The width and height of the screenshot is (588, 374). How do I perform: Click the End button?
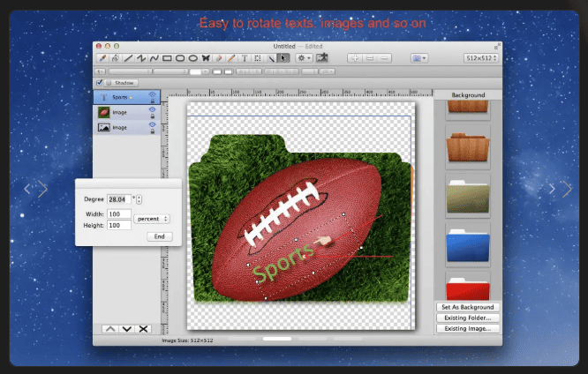[160, 236]
